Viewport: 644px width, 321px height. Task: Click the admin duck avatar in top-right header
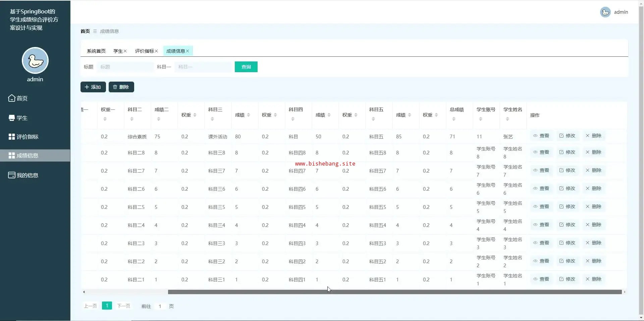click(x=605, y=12)
